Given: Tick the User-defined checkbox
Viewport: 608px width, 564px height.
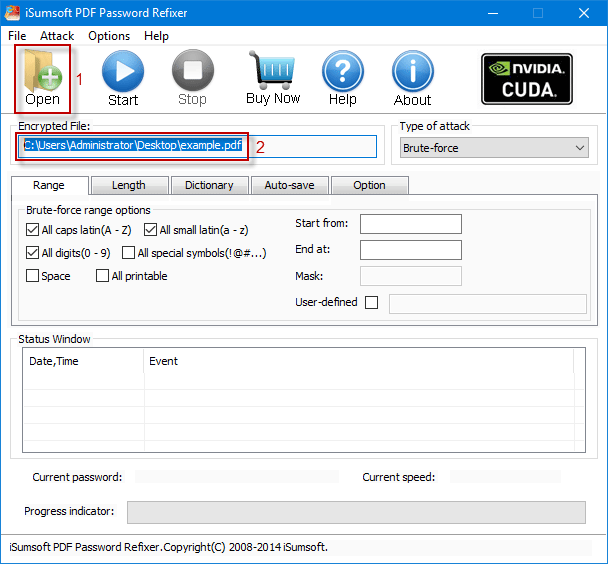Looking at the screenshot, I should 371,302.
